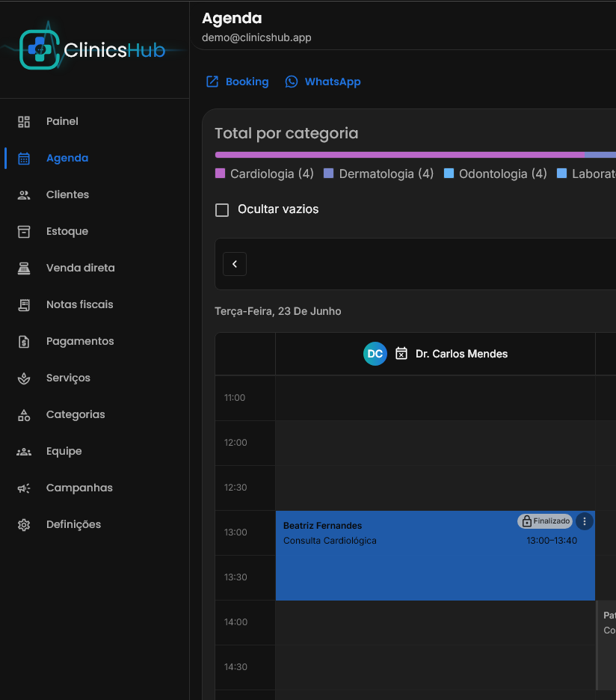Screen dimensions: 616x700
Task: Click the 11:00 empty time slot
Action: [x=435, y=398]
